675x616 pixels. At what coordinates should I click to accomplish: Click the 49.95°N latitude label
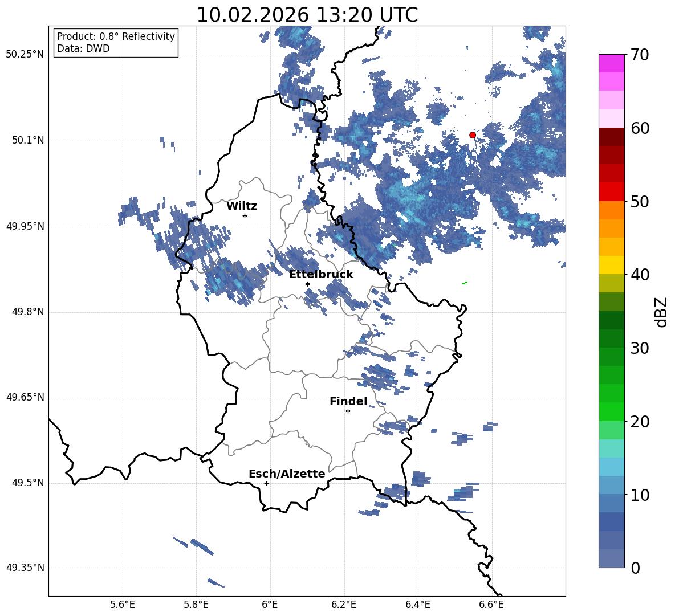[x=25, y=226]
